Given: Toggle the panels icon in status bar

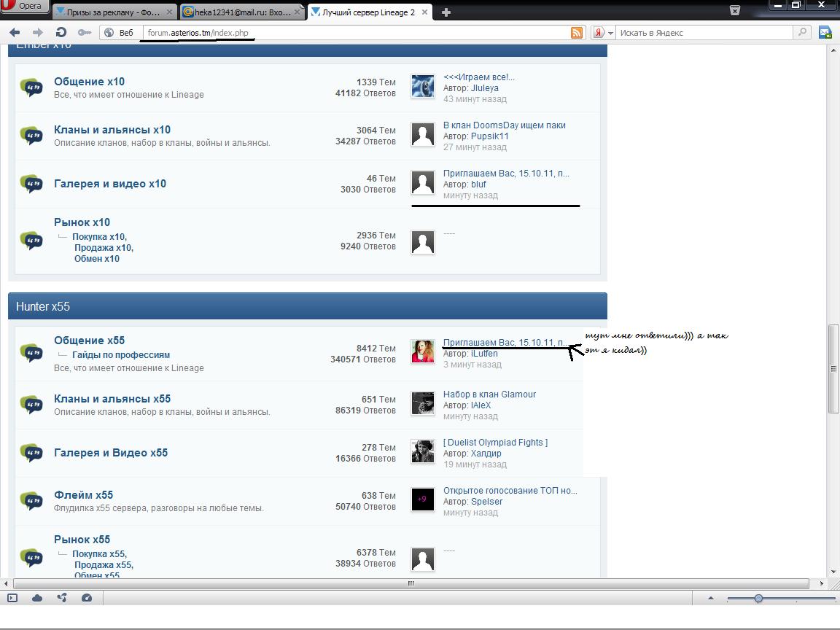Looking at the screenshot, I should point(12,598).
